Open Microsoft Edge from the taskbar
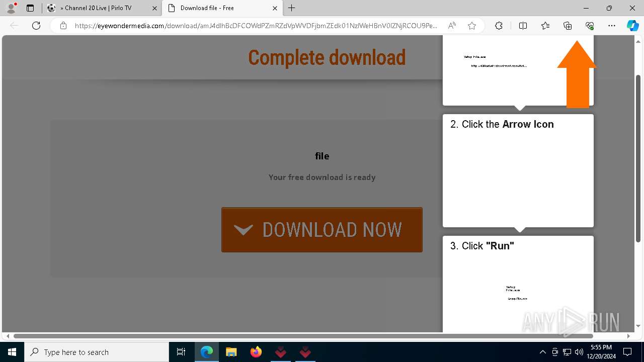Screen dimensions: 644x362 (207, 352)
